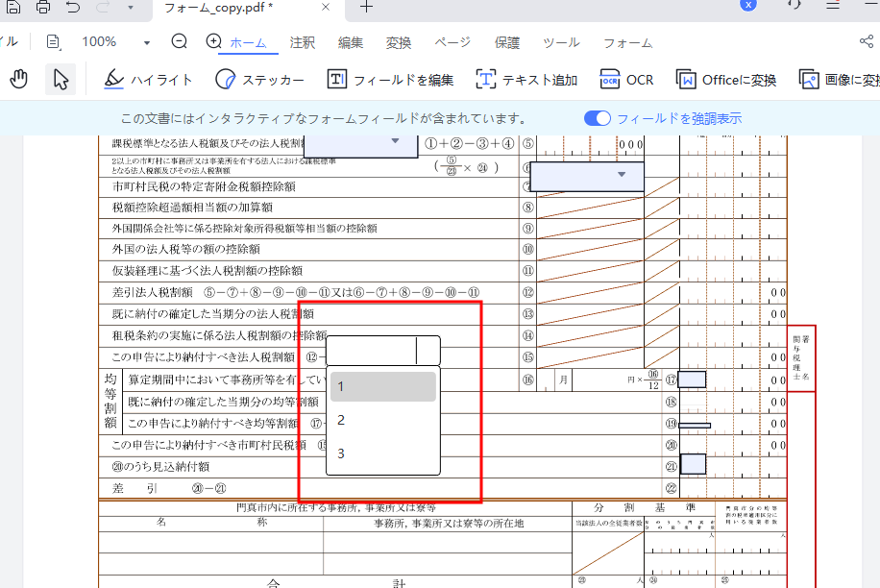This screenshot has width=880, height=588.
Task: Run OCR on the document
Action: point(626,80)
